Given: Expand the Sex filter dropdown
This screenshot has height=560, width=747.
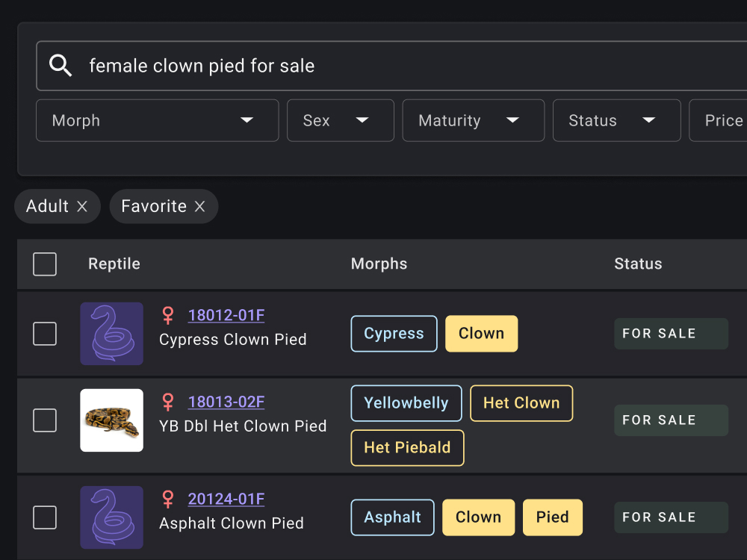Looking at the screenshot, I should pos(340,121).
